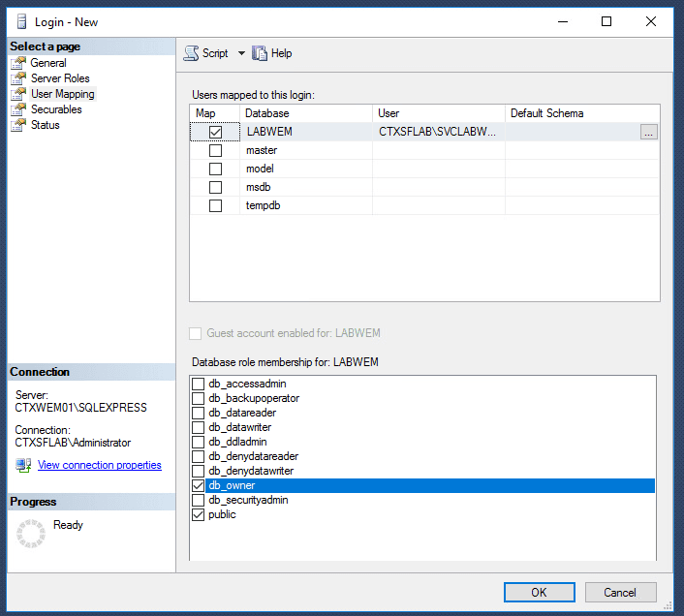Enable the db_backupoperator role checkbox
This screenshot has width=684, height=616.
point(198,398)
